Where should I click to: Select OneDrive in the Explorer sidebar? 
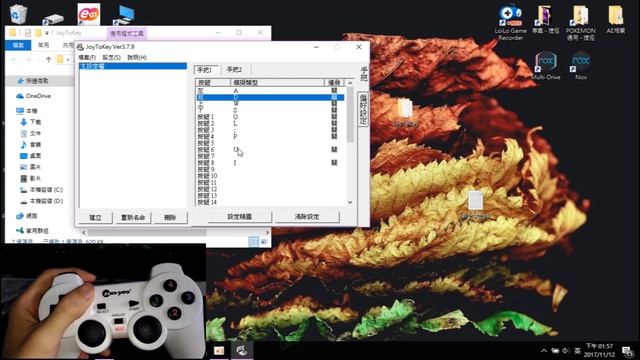[38, 96]
